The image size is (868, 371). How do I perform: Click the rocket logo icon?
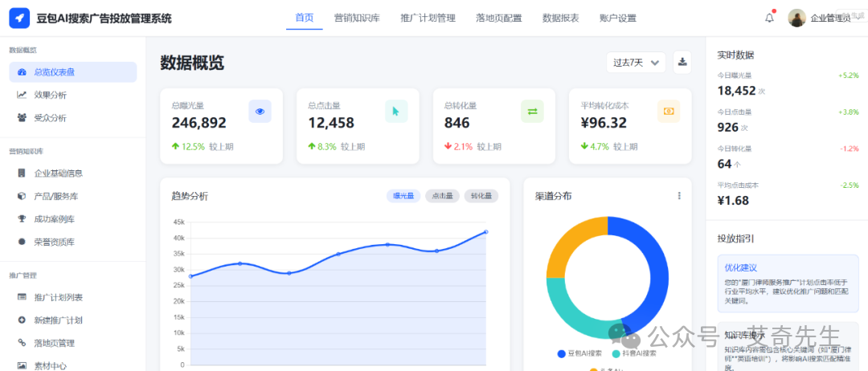(19, 18)
